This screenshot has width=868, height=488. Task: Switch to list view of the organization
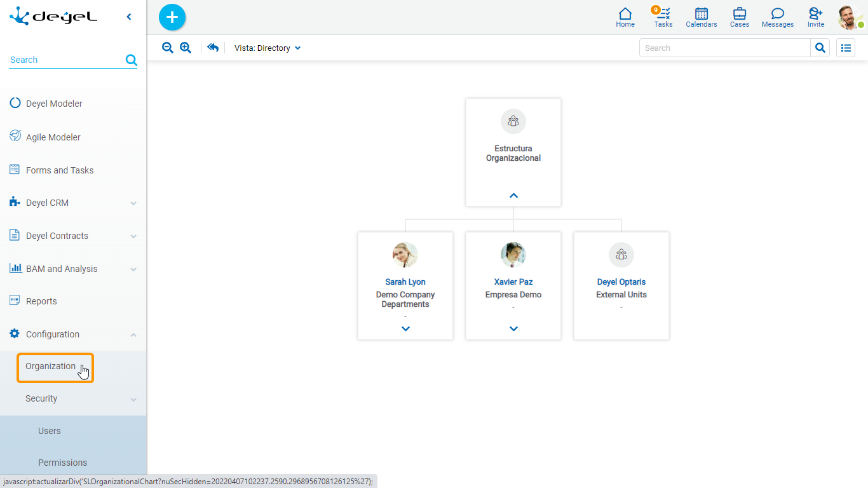(x=845, y=48)
